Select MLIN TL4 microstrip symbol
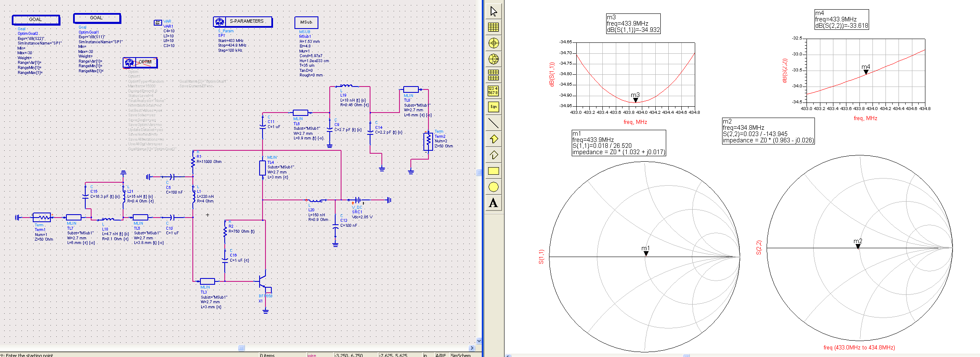980x357 pixels. [x=263, y=168]
